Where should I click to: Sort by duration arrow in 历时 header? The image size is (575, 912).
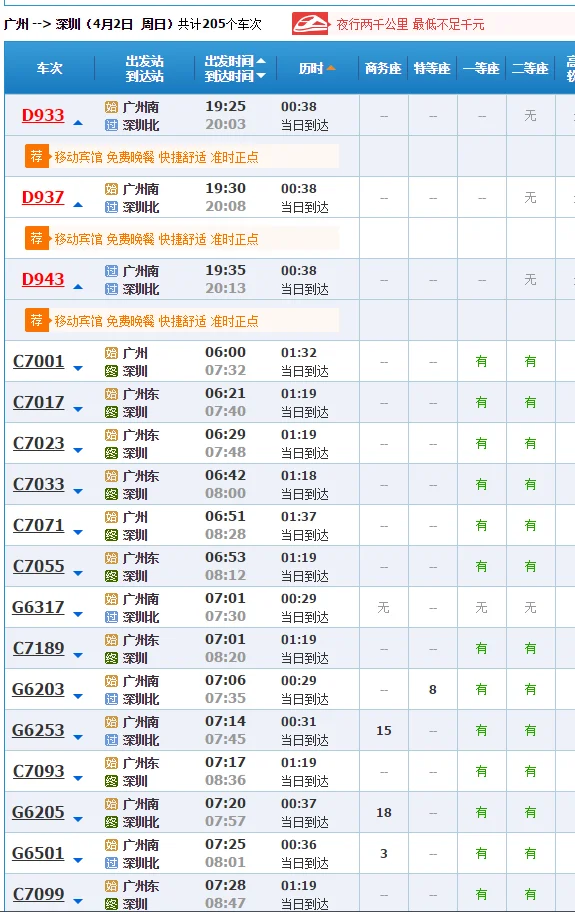331,68
